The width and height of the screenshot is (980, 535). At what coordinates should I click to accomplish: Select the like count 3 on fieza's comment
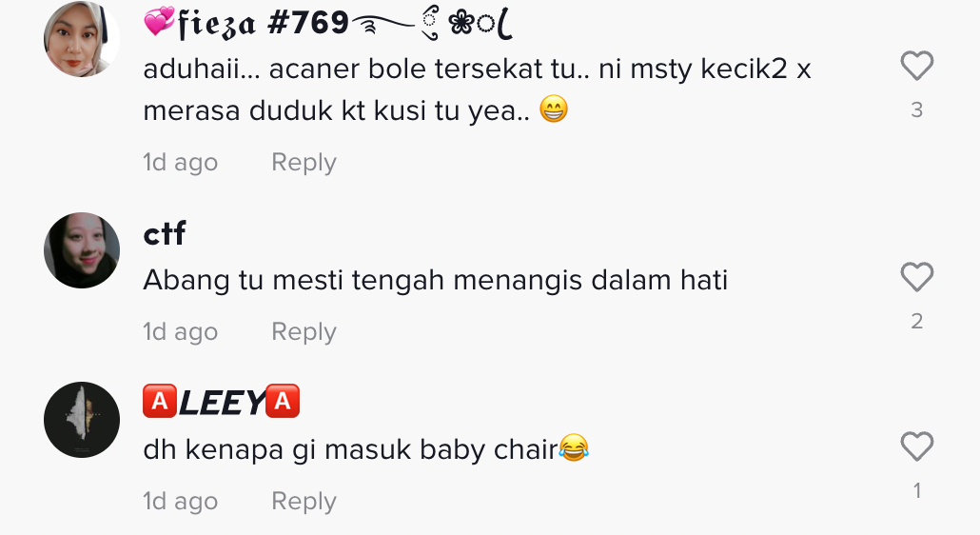(x=916, y=110)
